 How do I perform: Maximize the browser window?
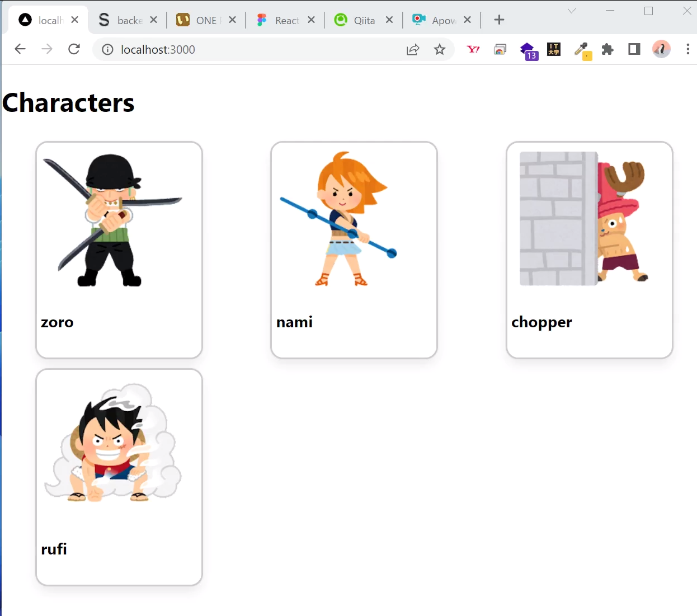[x=649, y=11]
